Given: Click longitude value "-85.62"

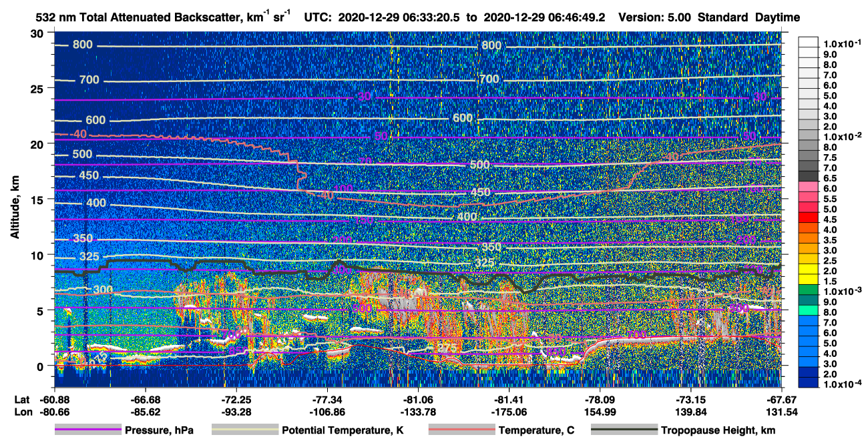Looking at the screenshot, I should point(145,412).
